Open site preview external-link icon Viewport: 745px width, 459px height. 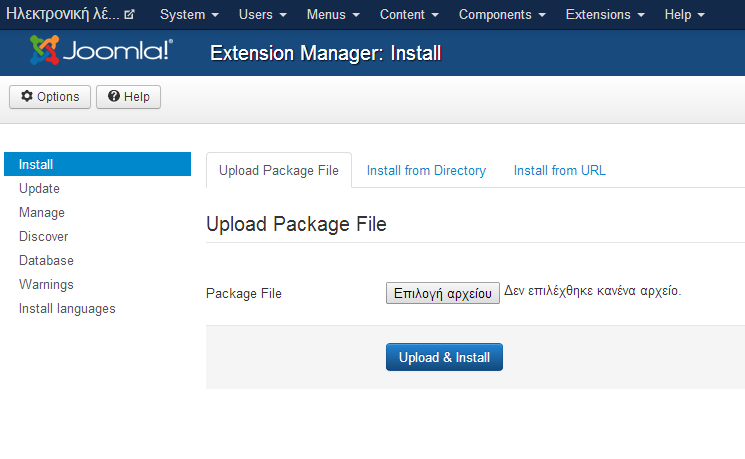coord(129,15)
